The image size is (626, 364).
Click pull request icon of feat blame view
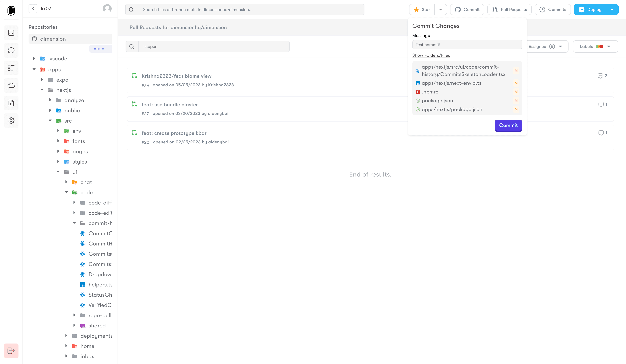[134, 76]
